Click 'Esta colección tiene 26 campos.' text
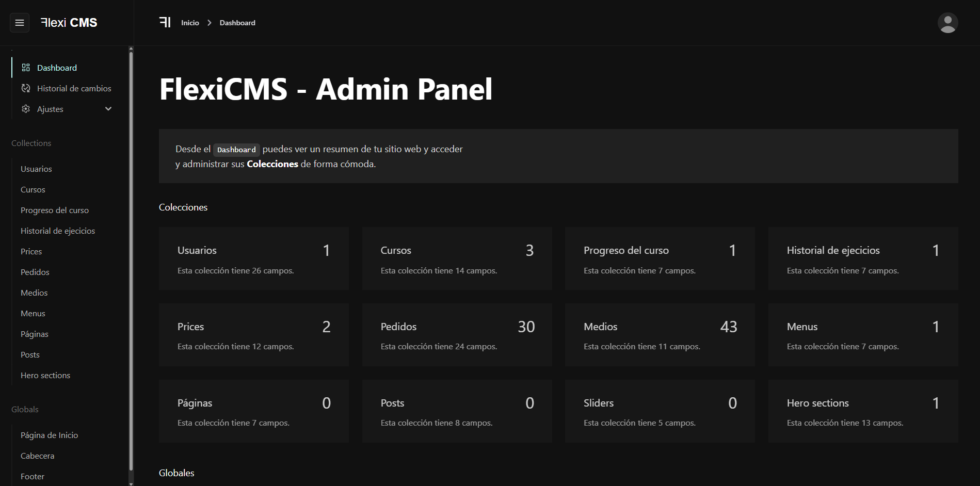The image size is (980, 486). tap(236, 271)
